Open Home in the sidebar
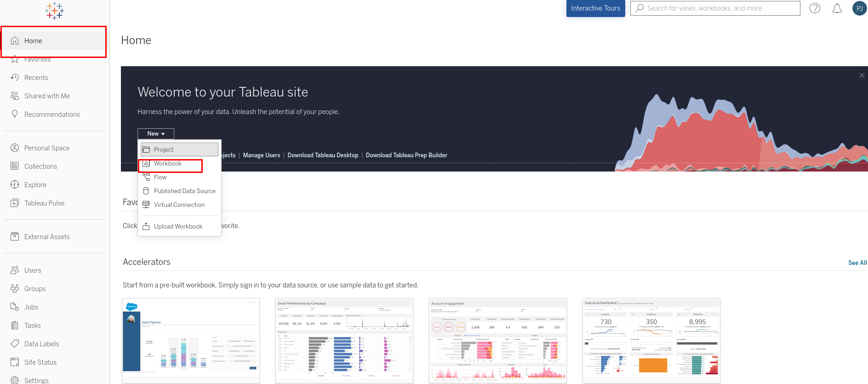This screenshot has width=868, height=384. point(54,41)
